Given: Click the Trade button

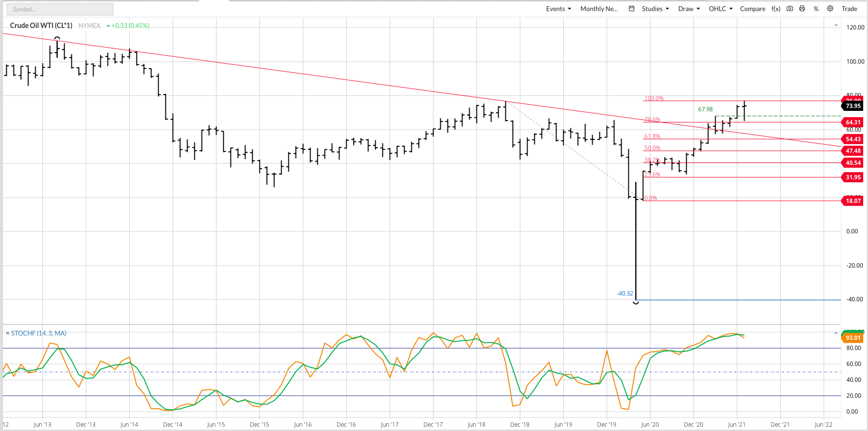Looking at the screenshot, I should pyautogui.click(x=849, y=9).
